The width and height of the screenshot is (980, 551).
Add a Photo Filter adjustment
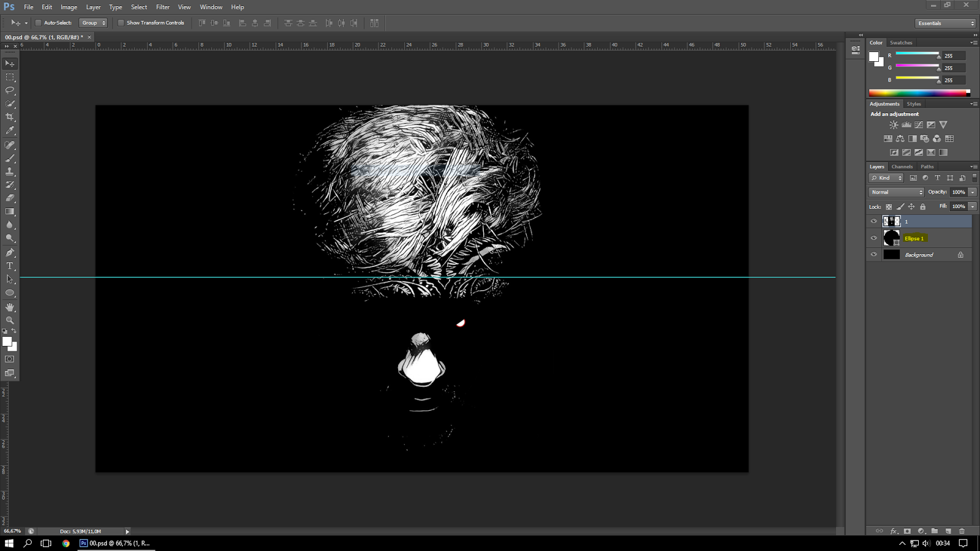(x=925, y=139)
